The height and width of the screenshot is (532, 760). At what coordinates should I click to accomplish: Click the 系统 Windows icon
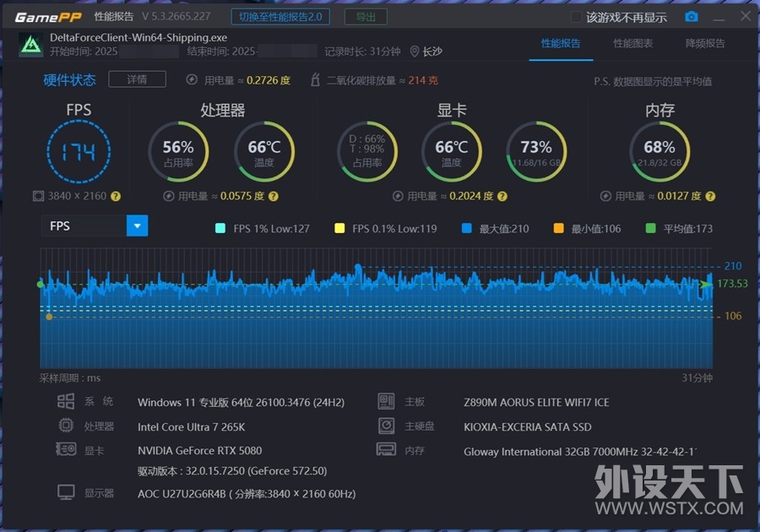pyautogui.click(x=66, y=401)
